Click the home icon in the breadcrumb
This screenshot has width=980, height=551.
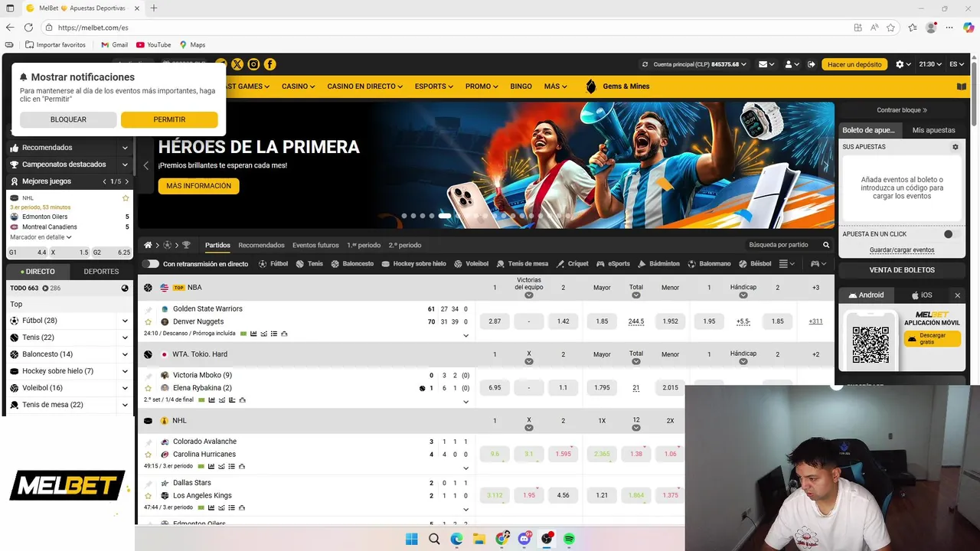pos(148,245)
